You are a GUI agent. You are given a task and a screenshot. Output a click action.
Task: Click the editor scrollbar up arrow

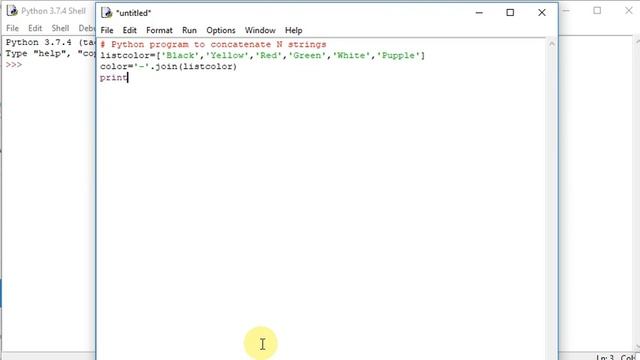552,44
